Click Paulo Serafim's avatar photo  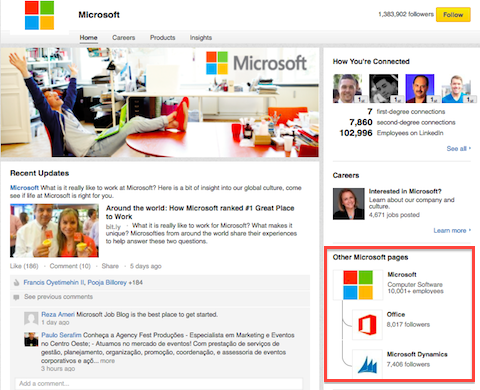click(x=31, y=339)
